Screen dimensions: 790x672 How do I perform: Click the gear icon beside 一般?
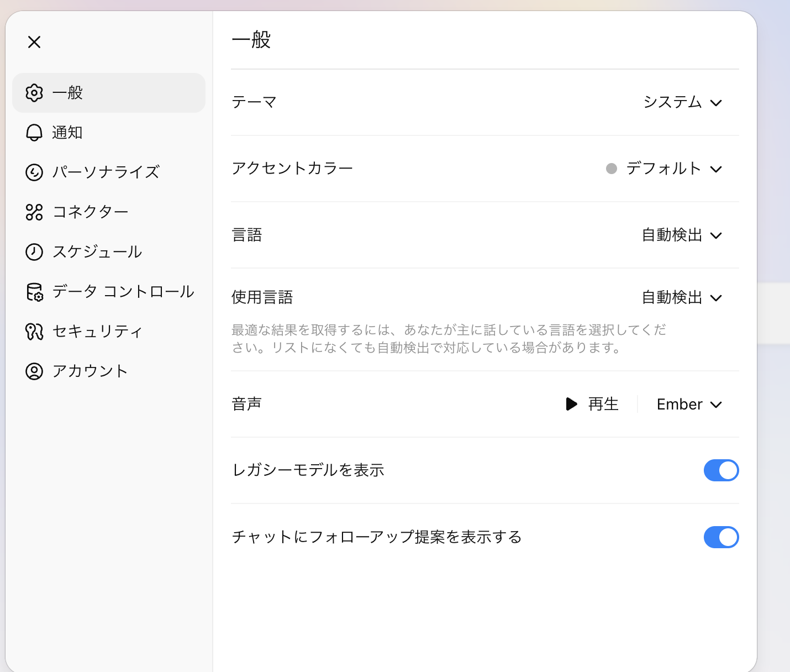[x=34, y=93]
